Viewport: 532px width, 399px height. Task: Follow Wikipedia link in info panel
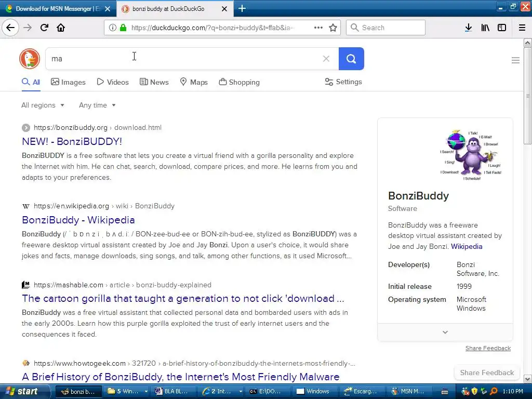(467, 246)
